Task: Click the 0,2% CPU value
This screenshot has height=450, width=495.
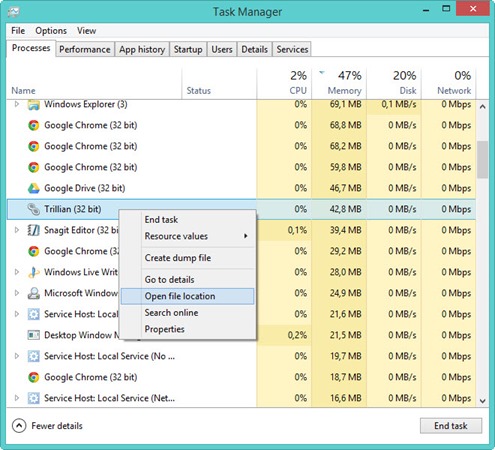Action: tap(297, 335)
